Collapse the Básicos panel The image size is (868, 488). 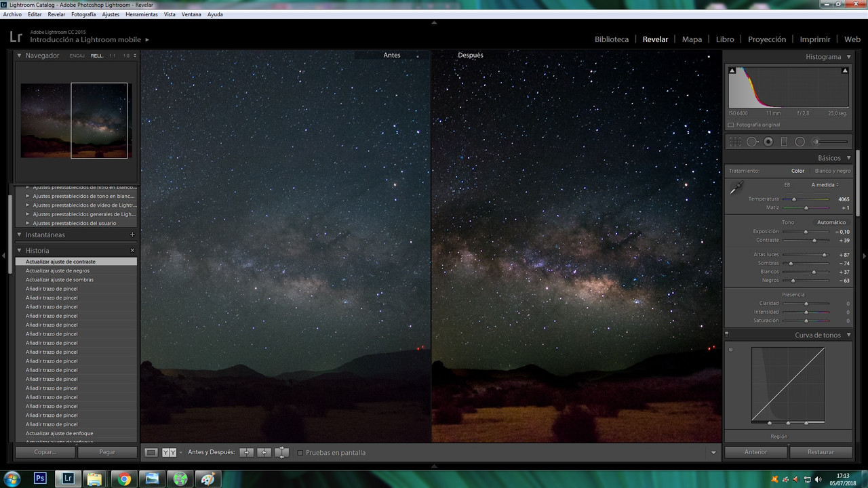[848, 158]
